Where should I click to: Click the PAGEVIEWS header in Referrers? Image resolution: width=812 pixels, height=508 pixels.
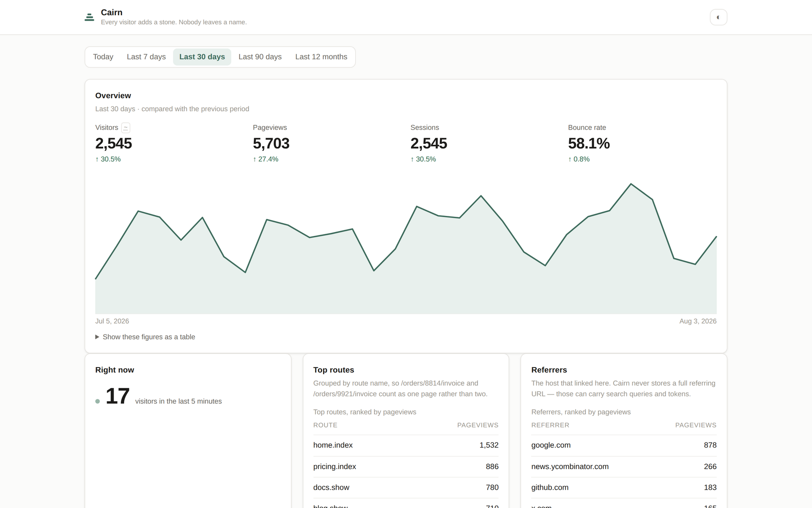tap(696, 425)
